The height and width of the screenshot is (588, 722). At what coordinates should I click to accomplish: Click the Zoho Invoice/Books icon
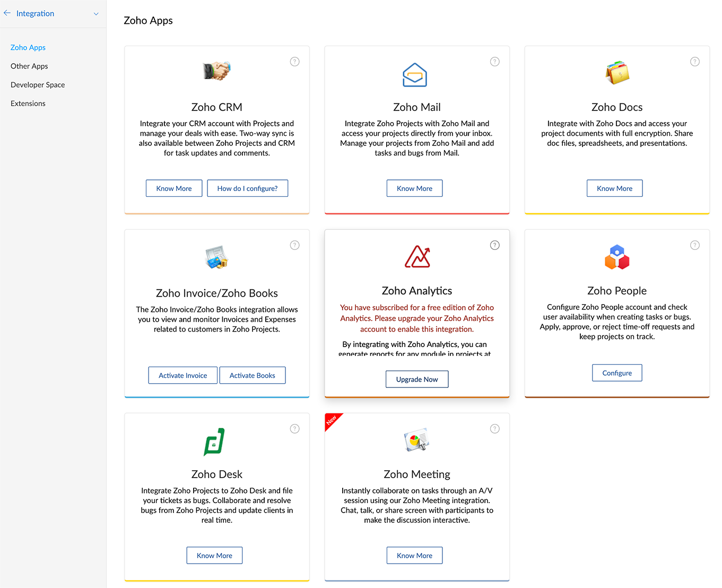coord(216,257)
